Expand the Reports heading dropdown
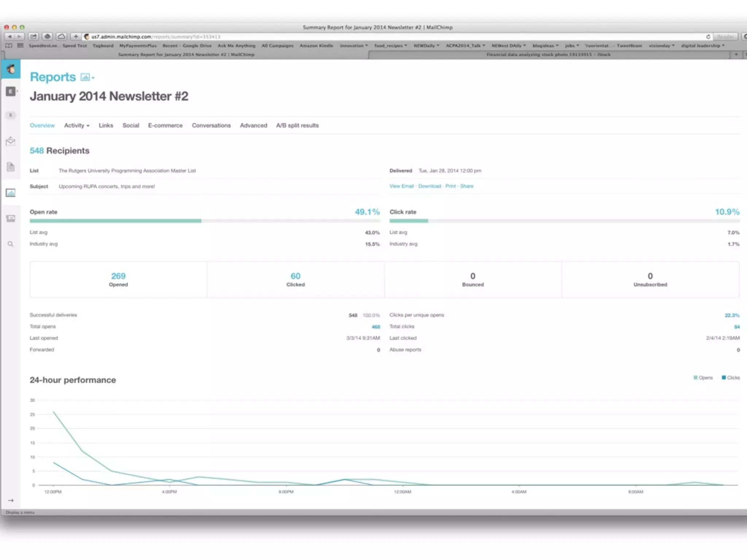The image size is (747, 560). (x=88, y=77)
